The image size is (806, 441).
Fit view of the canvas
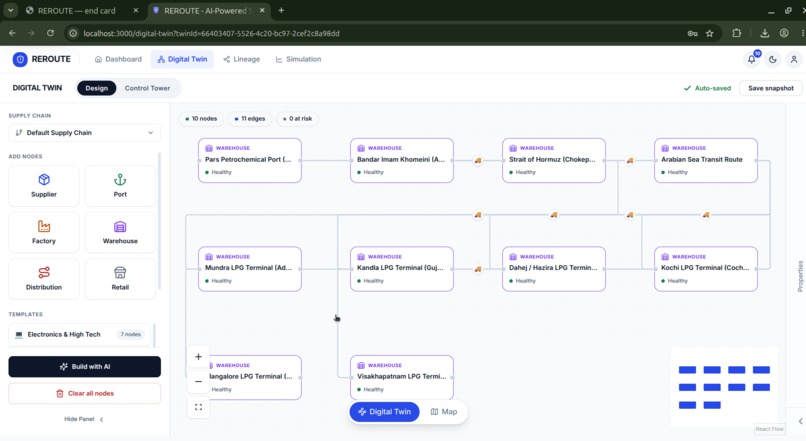(198, 407)
